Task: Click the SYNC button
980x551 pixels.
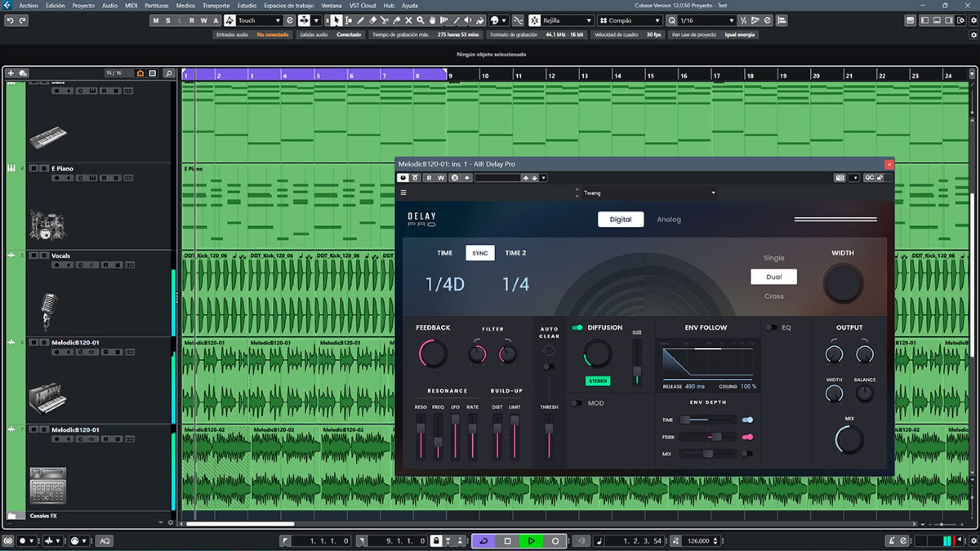Action: [x=480, y=253]
